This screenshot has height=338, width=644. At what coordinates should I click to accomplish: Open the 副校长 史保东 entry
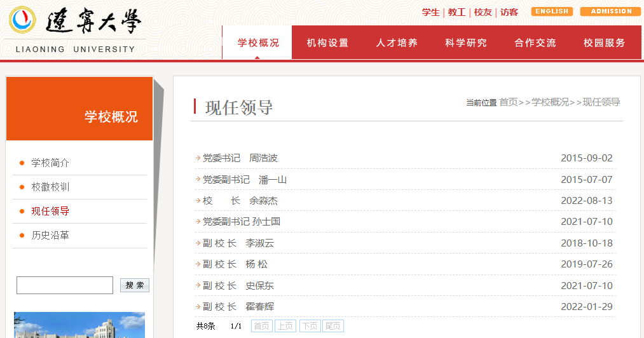(238, 285)
